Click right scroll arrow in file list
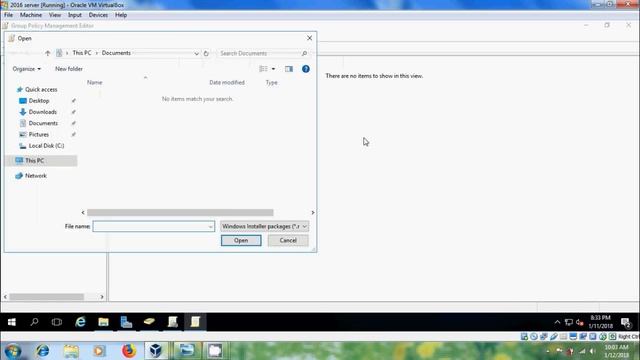Screen dimensions: 640x360 pos(313,213)
